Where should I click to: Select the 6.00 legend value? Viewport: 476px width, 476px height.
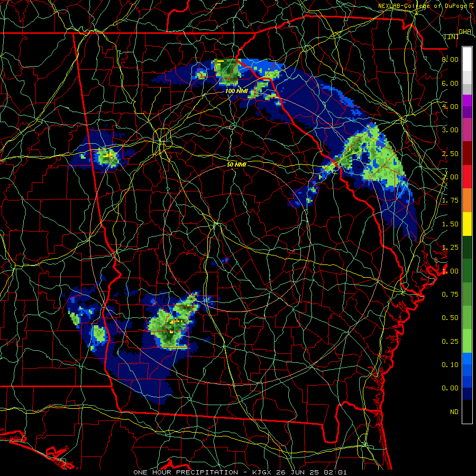450,83
